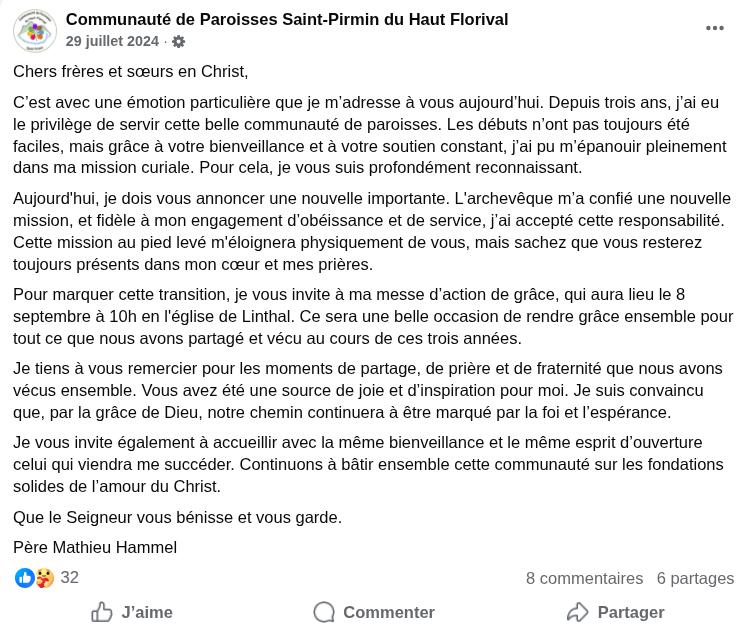Click the gear icon beside the post date

click(179, 42)
